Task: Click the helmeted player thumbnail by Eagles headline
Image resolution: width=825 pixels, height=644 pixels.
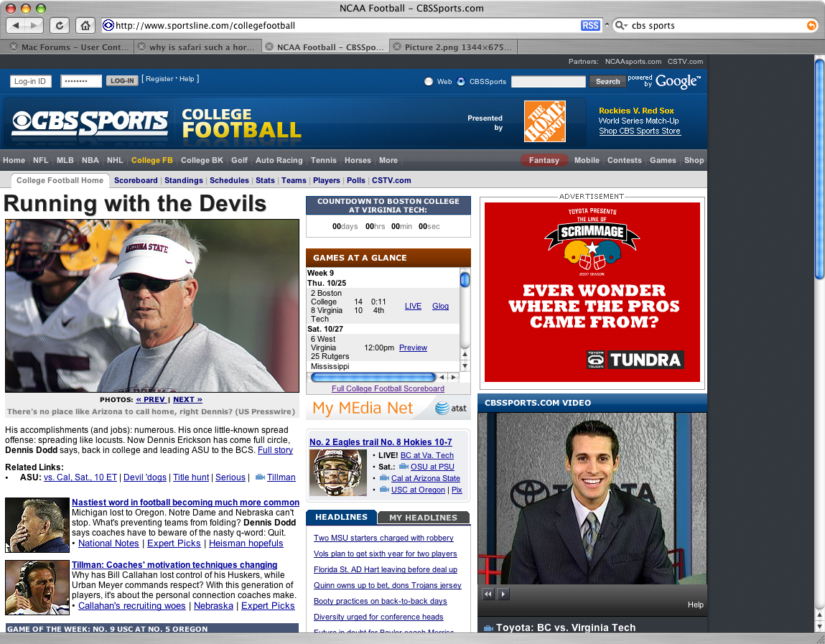Action: point(337,472)
